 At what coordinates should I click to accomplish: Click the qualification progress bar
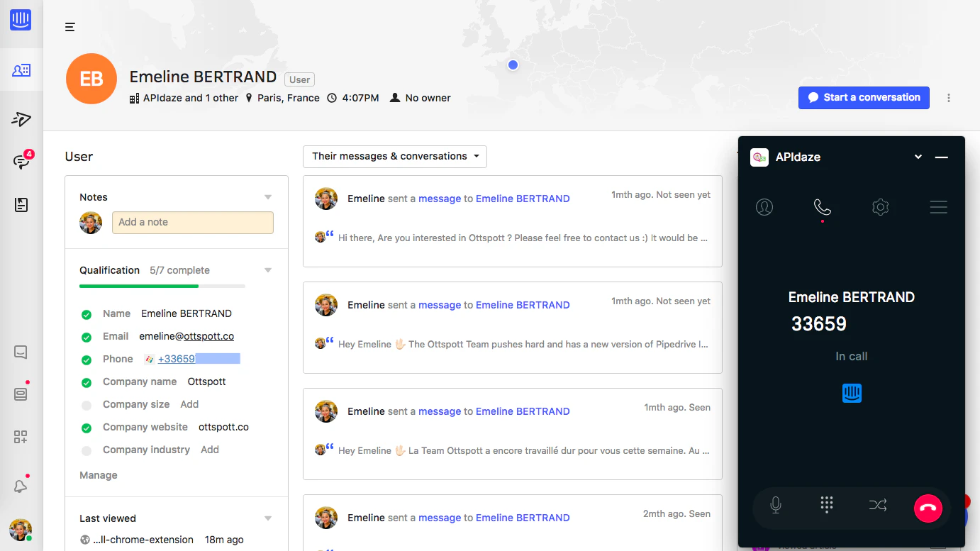[162, 286]
